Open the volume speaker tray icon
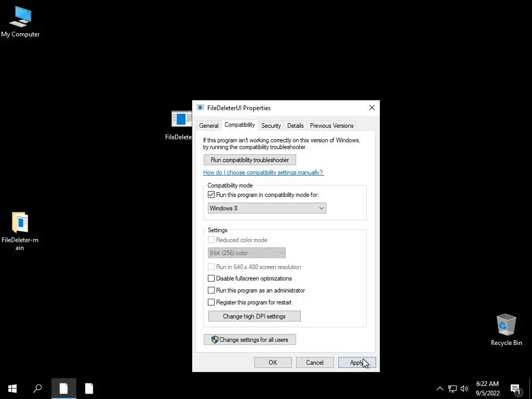 coord(464,389)
